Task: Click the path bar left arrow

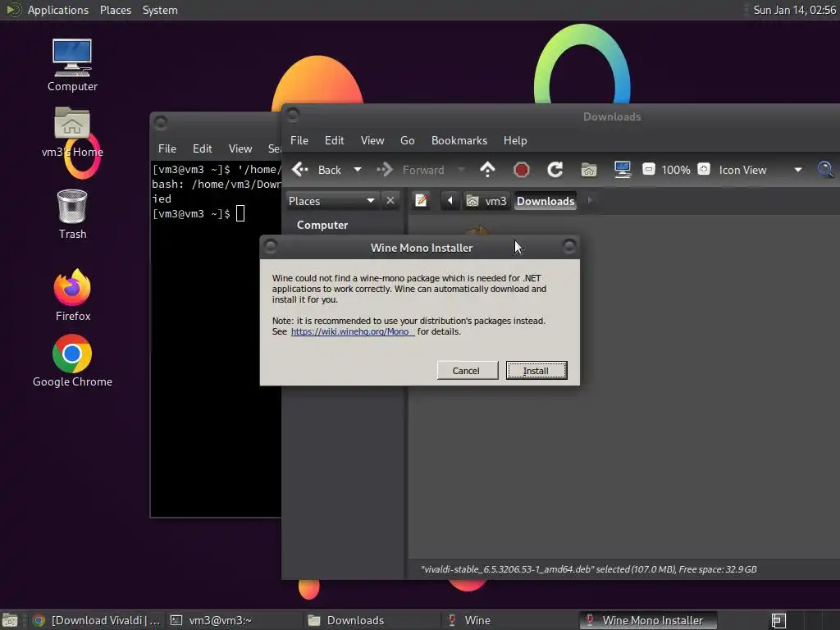Action: point(450,201)
